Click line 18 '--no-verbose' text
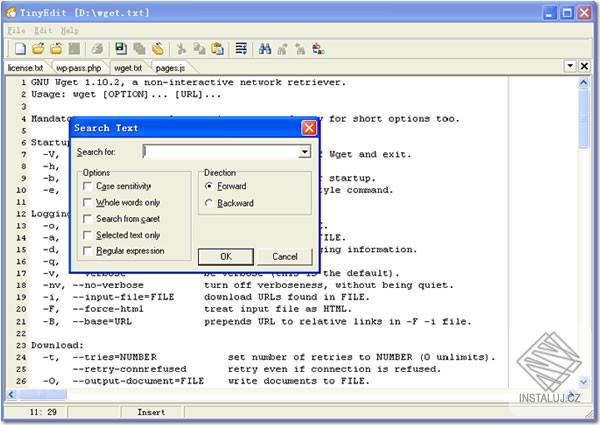This screenshot has height=425, width=600. coord(108,285)
